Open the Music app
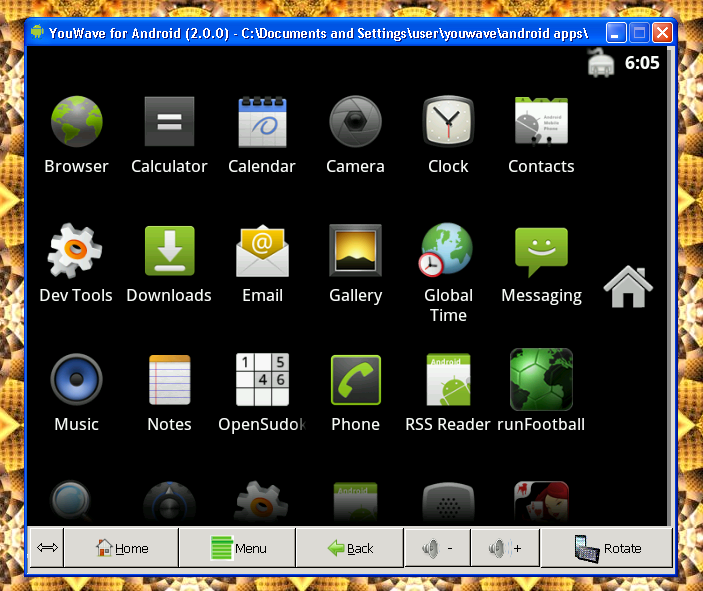 point(77,380)
